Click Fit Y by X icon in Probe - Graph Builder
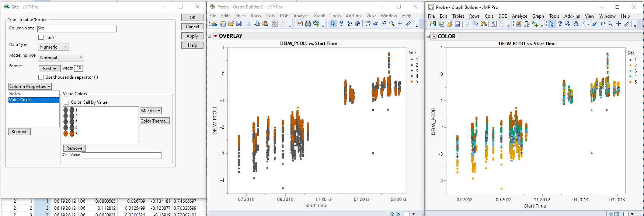Image resolution: width=644 pixels, height=216 pixels. (526, 24)
